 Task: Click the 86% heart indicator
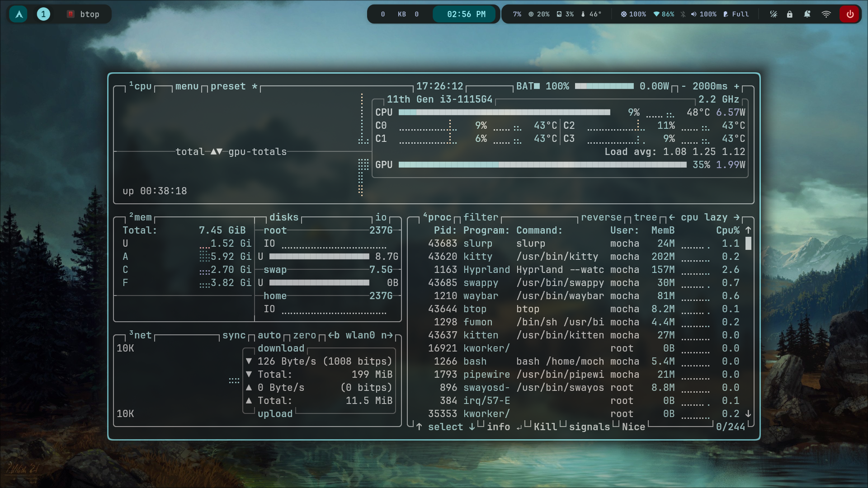click(x=664, y=14)
